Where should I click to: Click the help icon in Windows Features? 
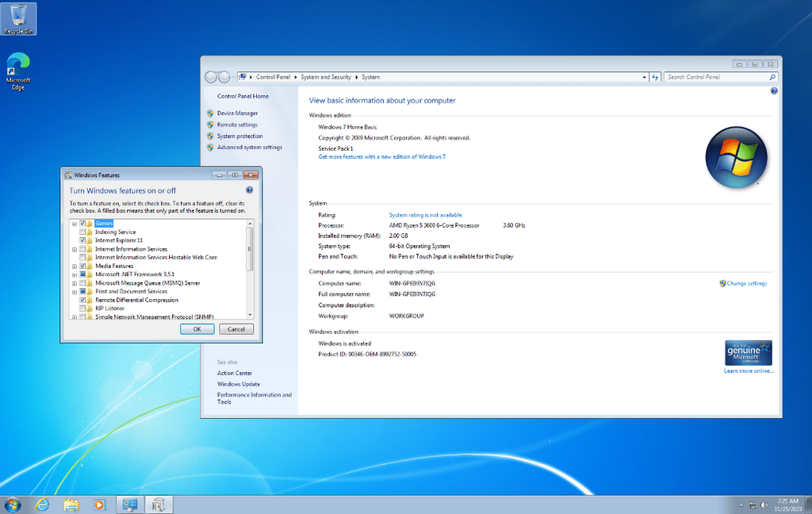click(249, 190)
